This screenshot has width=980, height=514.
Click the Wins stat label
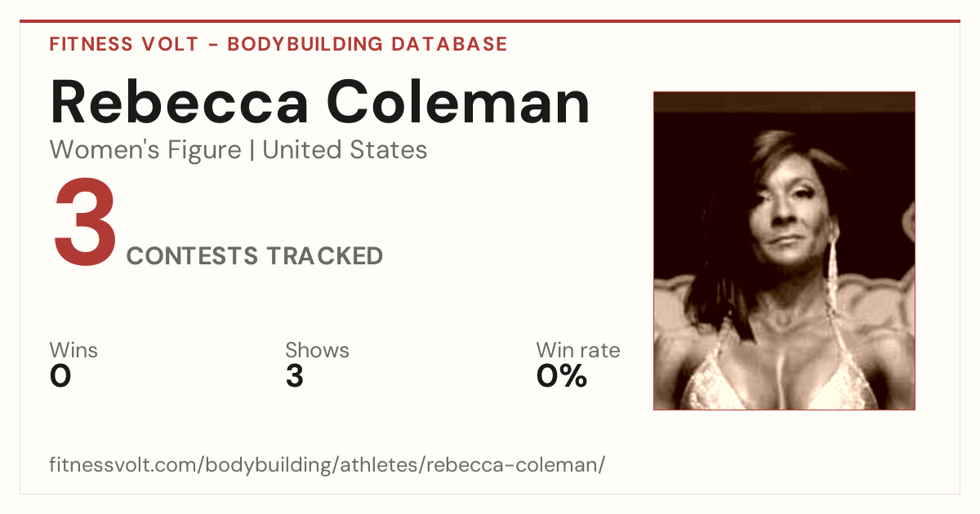click(x=73, y=351)
